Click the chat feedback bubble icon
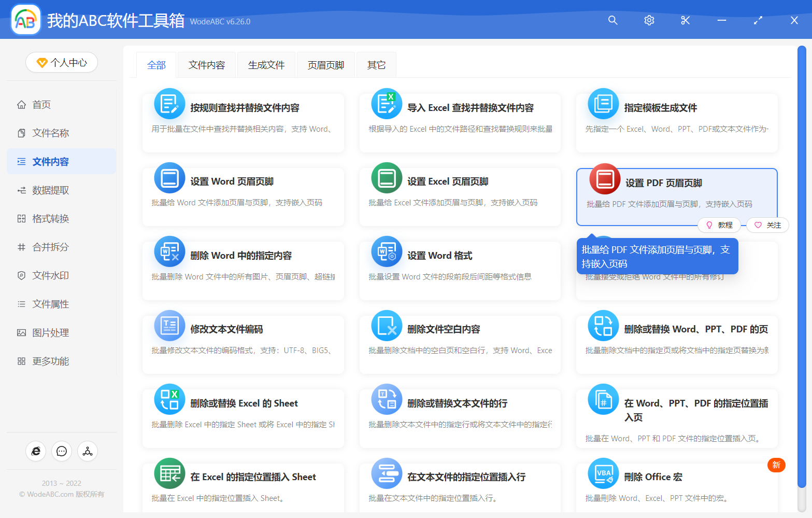 coord(62,451)
